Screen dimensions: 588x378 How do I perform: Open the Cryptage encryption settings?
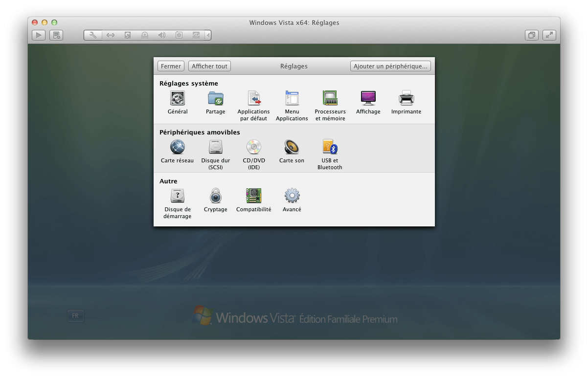(216, 200)
